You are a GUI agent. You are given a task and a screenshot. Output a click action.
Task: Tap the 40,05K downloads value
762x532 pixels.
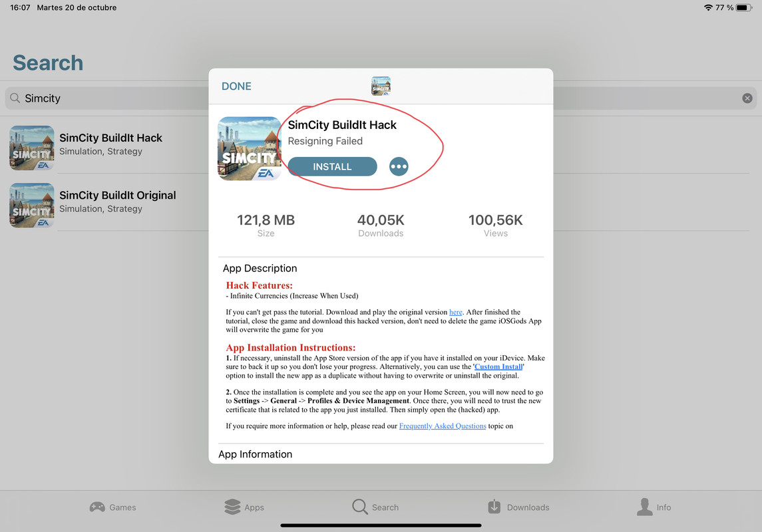(381, 220)
